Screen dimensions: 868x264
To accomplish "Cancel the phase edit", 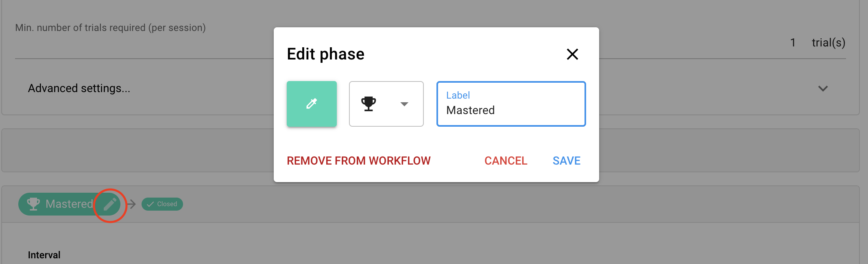I will 506,161.
